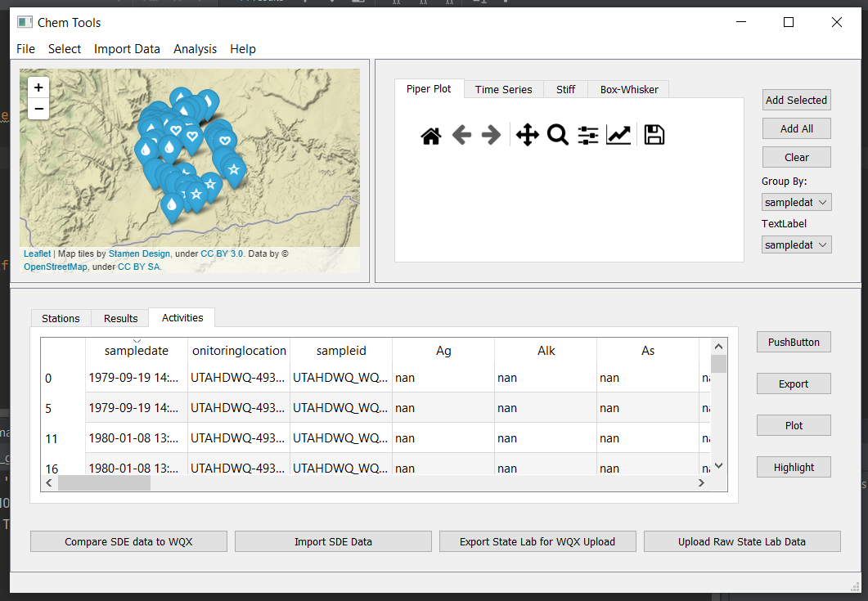Save the figure using floppy disk icon
The image size is (868, 601).
653,136
